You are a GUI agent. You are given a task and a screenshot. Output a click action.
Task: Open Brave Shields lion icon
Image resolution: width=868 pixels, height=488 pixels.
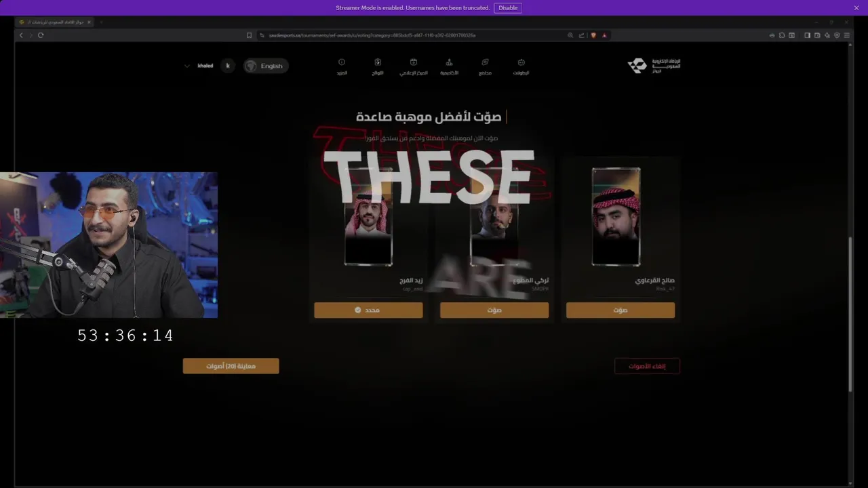[593, 35]
